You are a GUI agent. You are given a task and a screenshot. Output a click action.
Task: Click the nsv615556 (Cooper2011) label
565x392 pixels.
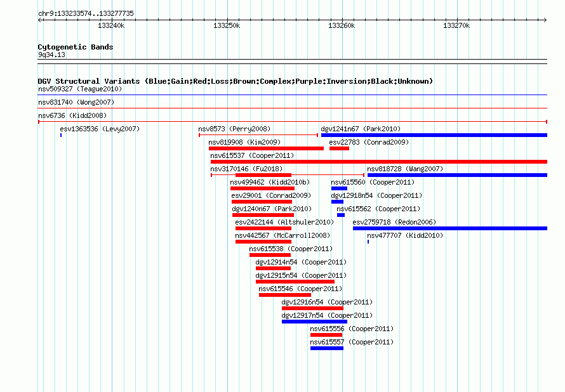tap(352, 329)
